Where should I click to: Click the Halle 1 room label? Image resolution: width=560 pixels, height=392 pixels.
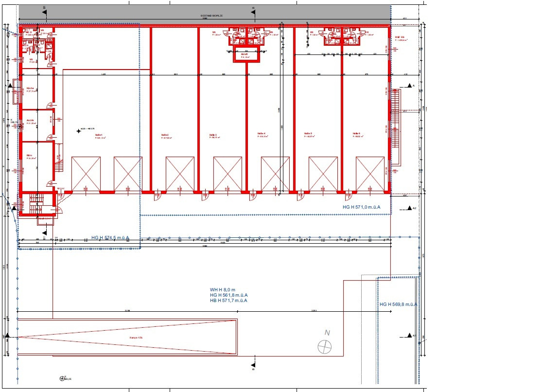[x=99, y=134]
